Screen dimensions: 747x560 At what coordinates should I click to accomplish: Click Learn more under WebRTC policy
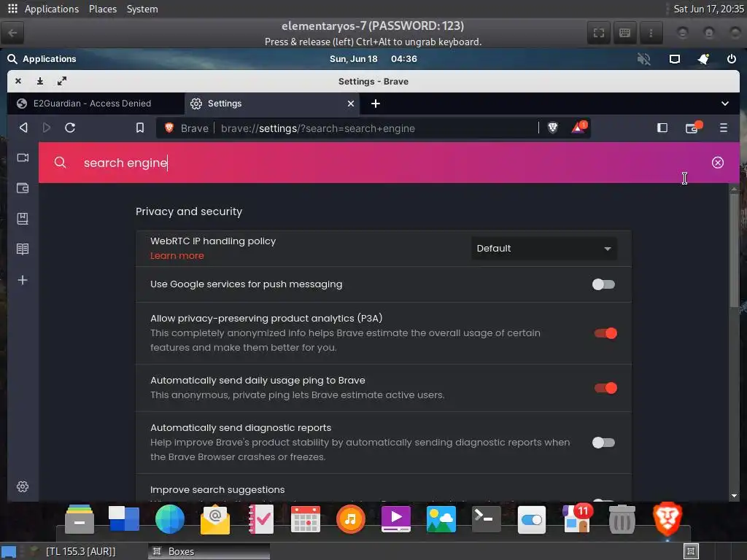pyautogui.click(x=177, y=256)
